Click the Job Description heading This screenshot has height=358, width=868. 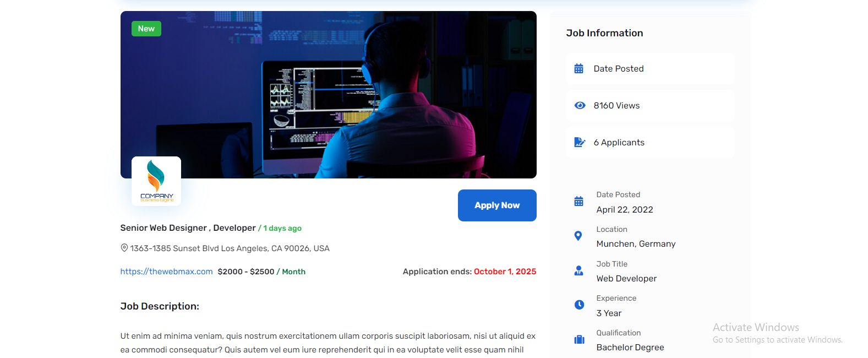[160, 306]
